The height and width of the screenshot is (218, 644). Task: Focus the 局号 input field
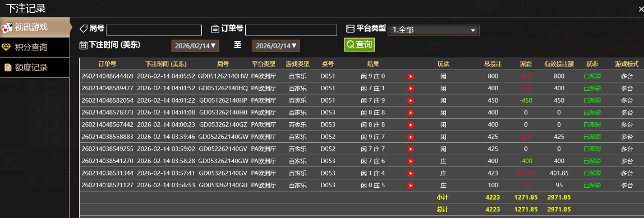click(x=154, y=30)
